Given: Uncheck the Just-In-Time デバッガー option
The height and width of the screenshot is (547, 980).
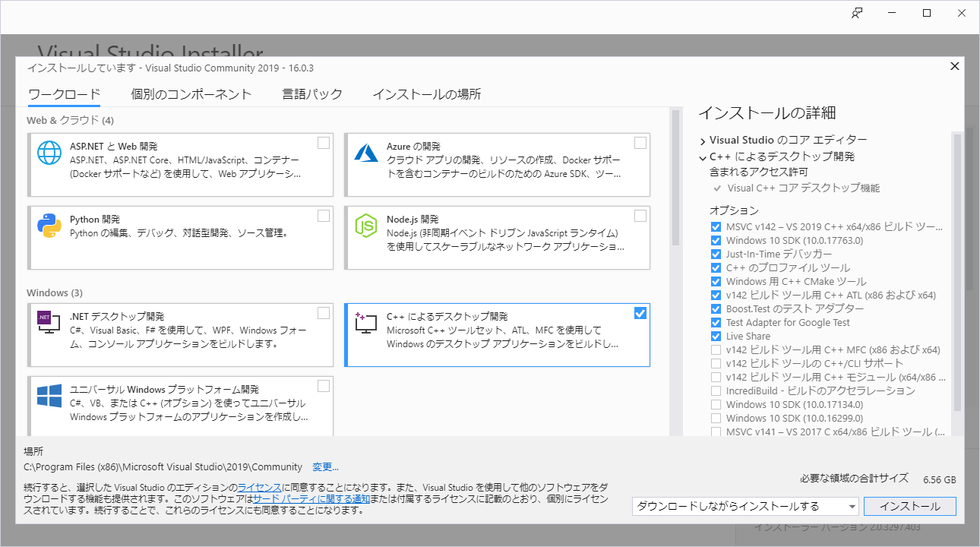Looking at the screenshot, I should pyautogui.click(x=716, y=254).
